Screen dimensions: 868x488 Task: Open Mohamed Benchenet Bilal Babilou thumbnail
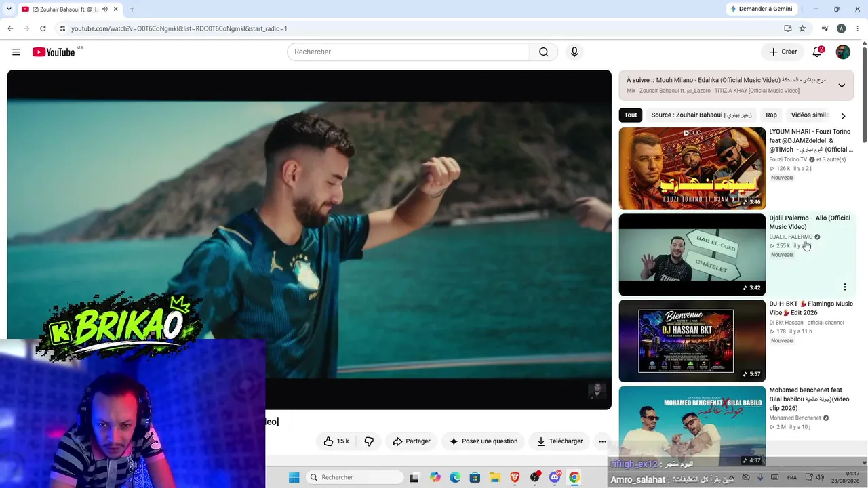pyautogui.click(x=692, y=427)
